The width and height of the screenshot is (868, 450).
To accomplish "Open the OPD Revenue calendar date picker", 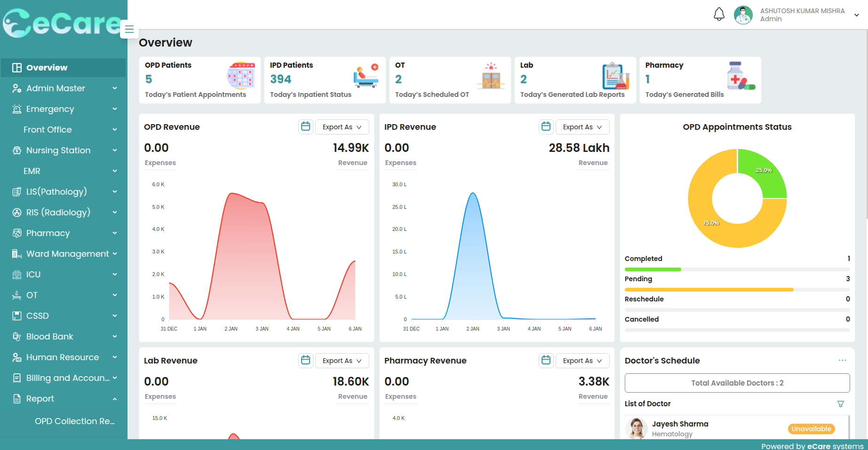I will click(x=305, y=126).
